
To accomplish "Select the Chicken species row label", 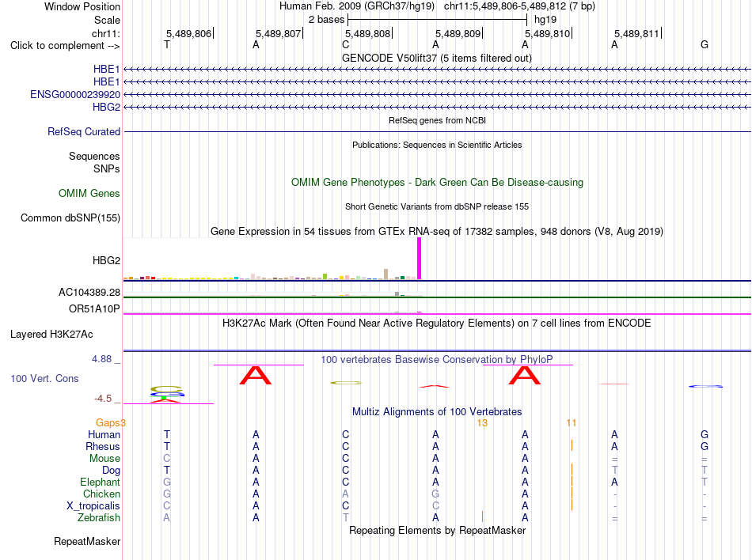I will (101, 494).
